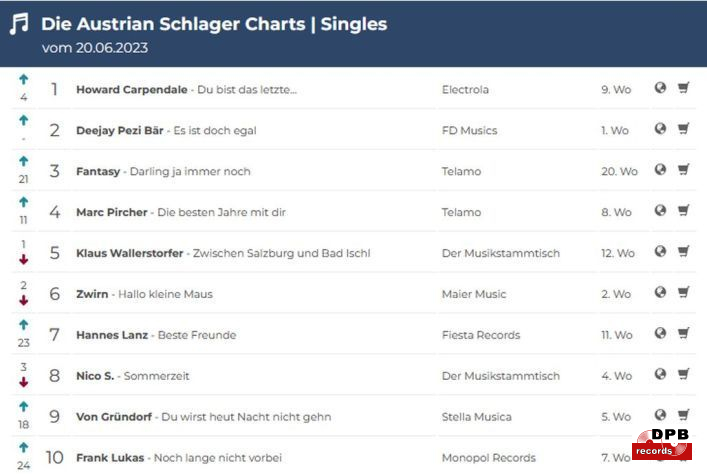Click the DPB records logo
This screenshot has width=707, height=475.
[662, 445]
